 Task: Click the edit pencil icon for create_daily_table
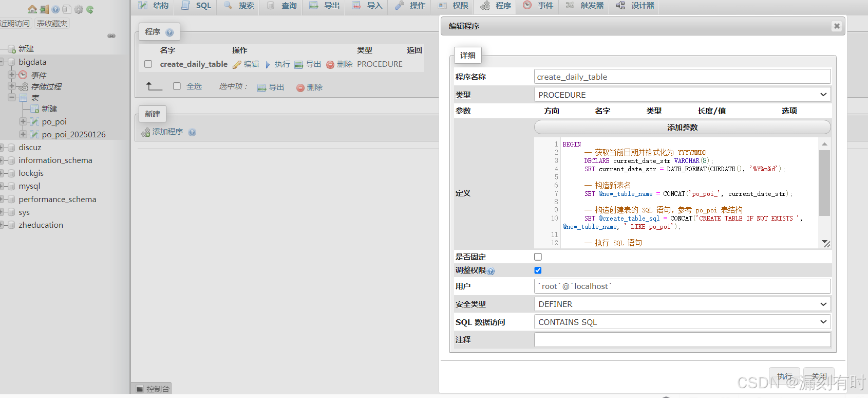coord(237,65)
